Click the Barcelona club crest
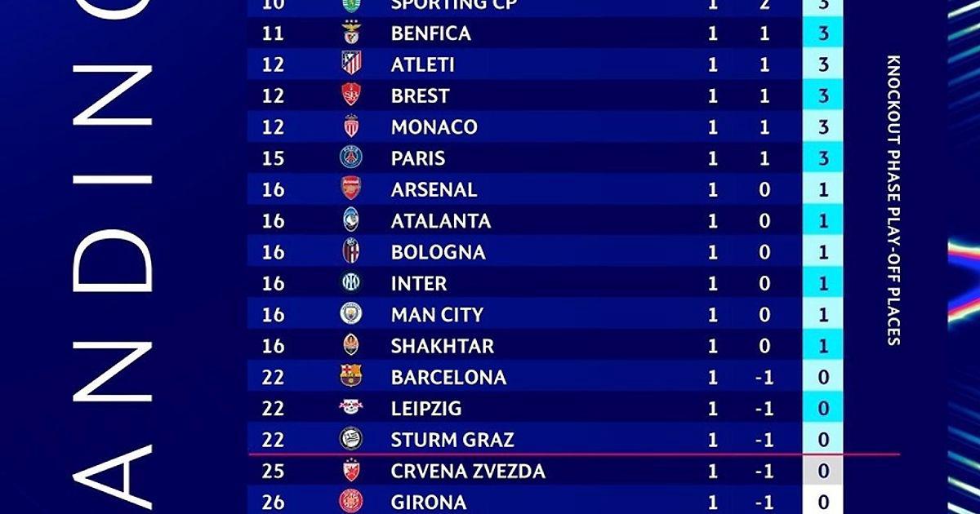The height and width of the screenshot is (514, 980). [x=351, y=377]
